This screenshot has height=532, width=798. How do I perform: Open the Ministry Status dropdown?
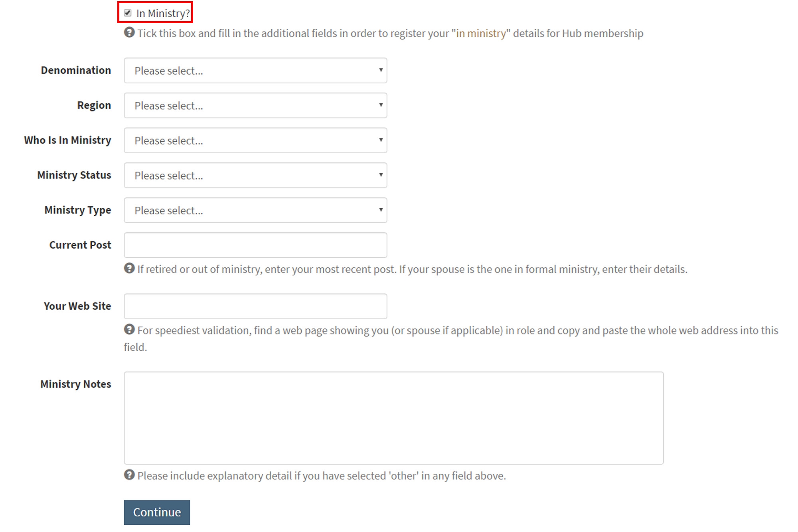255,175
